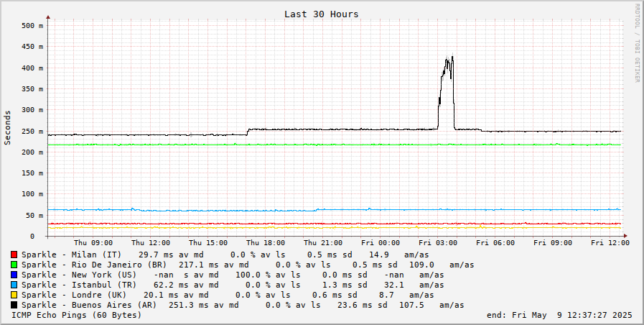Screen dimensions: 644x325
Task: Click the 'Sparkle - Rio De Janeiro (BR)' legend text
Action: [94, 265]
